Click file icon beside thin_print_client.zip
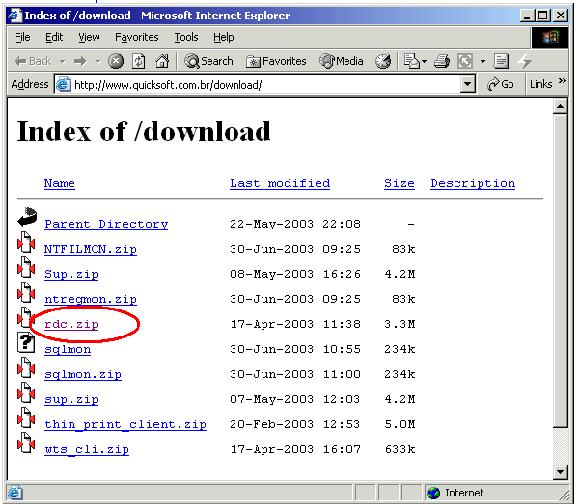Image resolution: width=575 pixels, height=504 pixels. coord(26,417)
